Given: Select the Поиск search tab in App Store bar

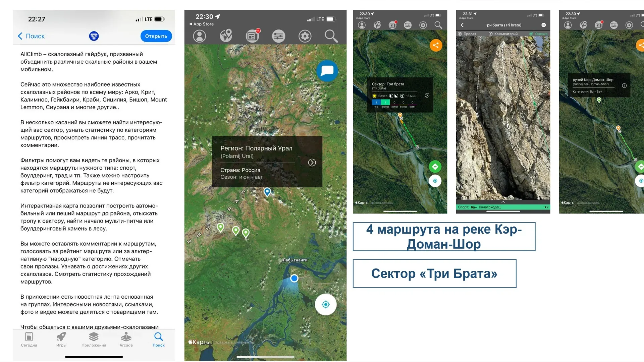Looking at the screenshot, I should [x=159, y=339].
